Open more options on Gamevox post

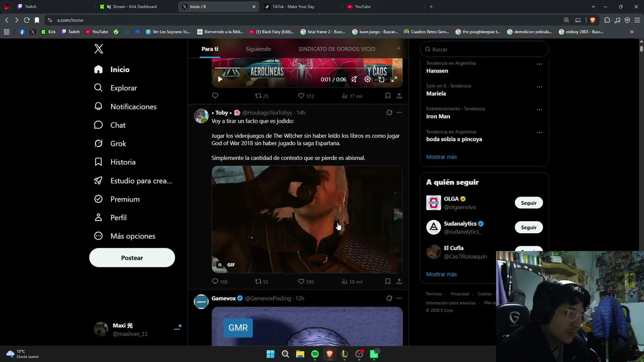tap(399, 298)
